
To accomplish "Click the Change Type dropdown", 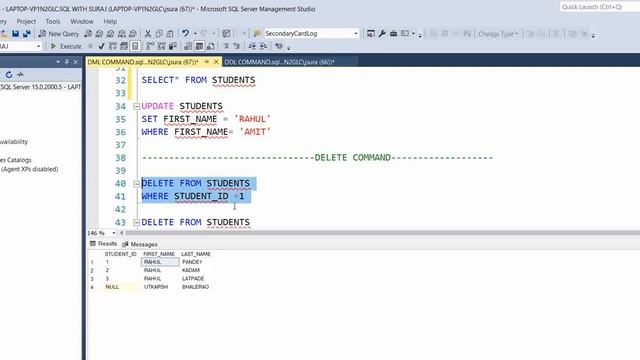I will point(498,34).
